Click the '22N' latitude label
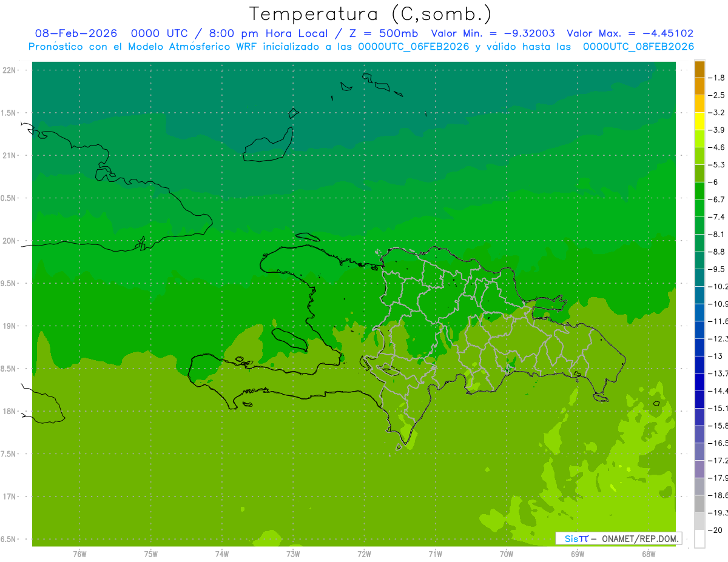Screen dimensions: 728x562 10,70
